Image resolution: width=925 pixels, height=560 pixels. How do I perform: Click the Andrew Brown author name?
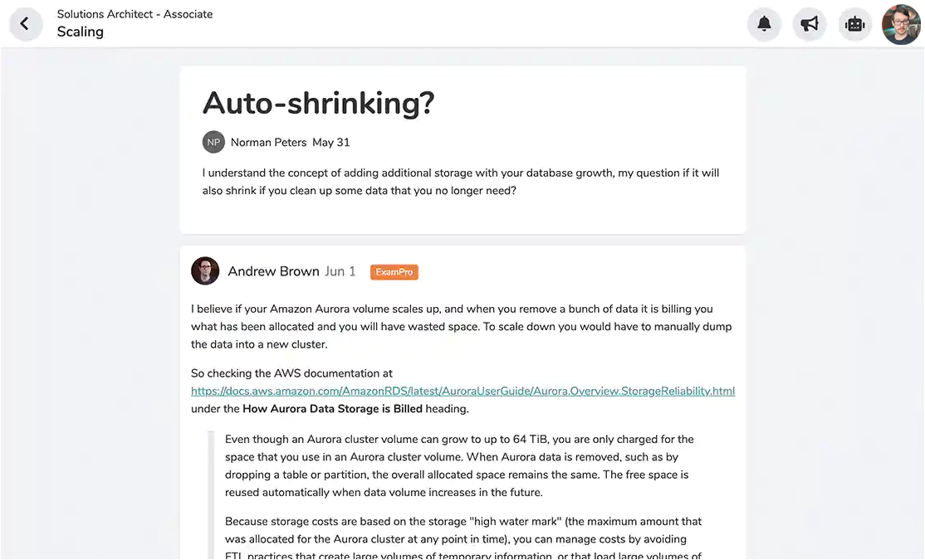coord(273,271)
